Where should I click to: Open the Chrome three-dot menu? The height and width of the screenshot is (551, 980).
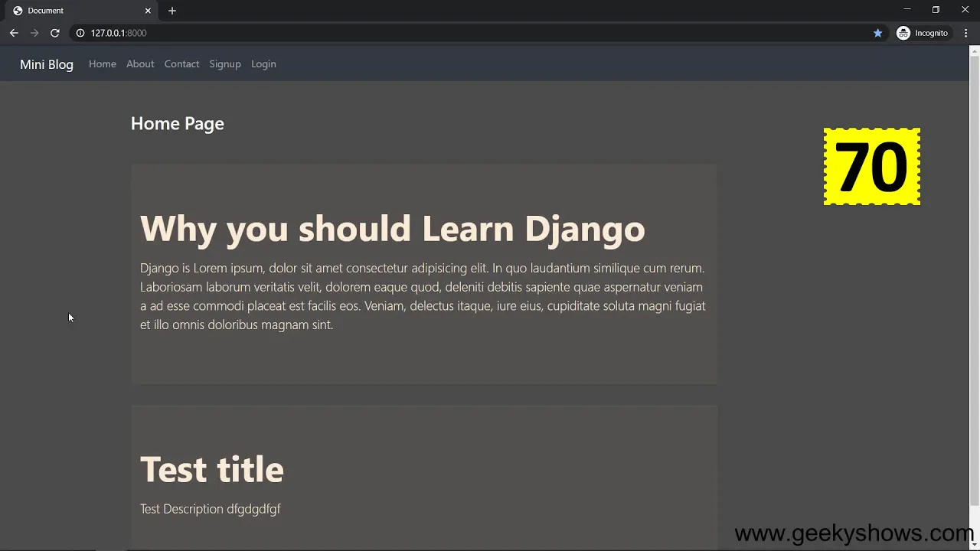966,33
